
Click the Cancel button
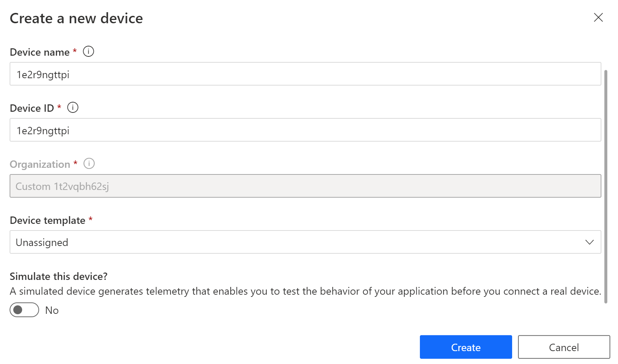click(564, 347)
